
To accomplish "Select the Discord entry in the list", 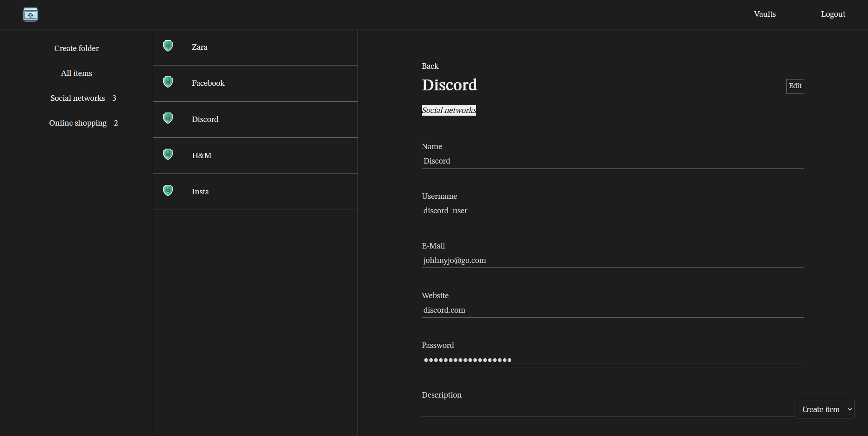I will 255,120.
